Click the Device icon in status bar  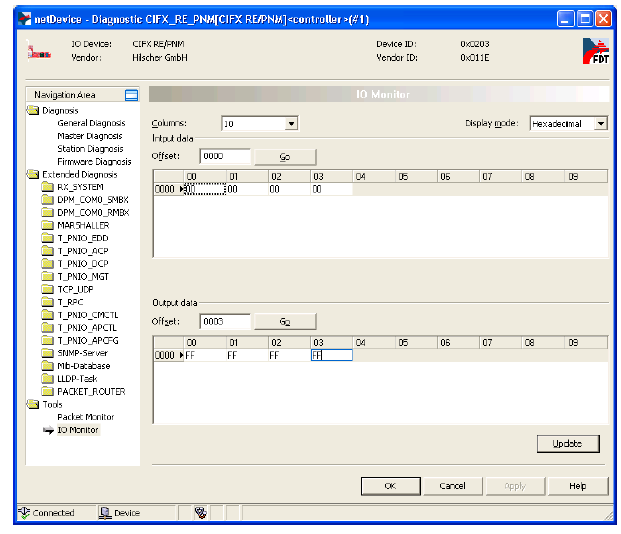coord(105,512)
